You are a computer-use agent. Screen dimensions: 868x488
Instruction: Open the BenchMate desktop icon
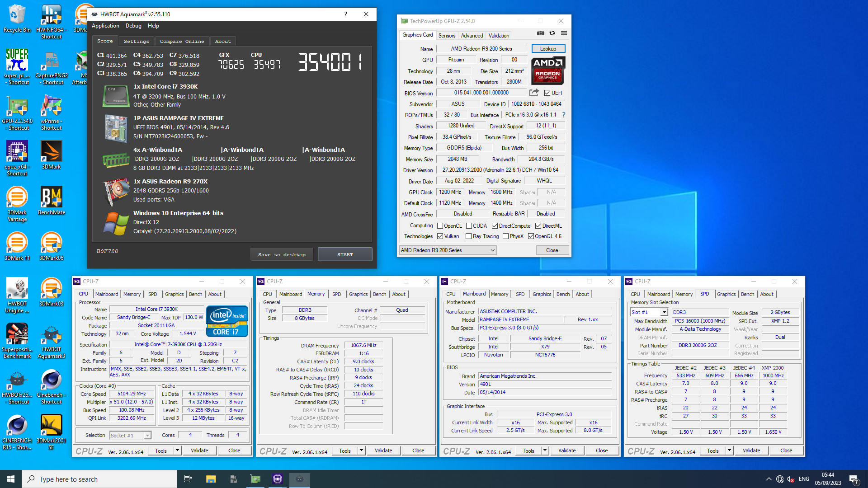pyautogui.click(x=51, y=200)
